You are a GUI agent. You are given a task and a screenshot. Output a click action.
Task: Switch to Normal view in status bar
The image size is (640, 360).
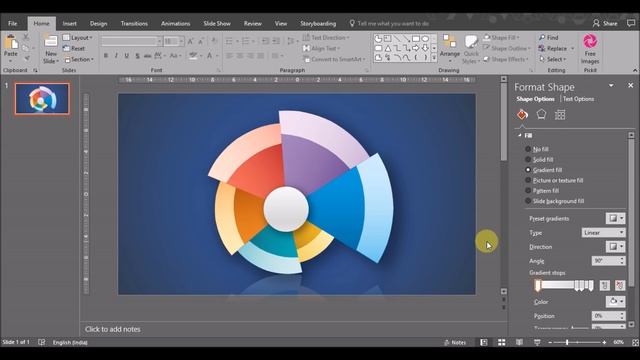pyautogui.click(x=484, y=342)
